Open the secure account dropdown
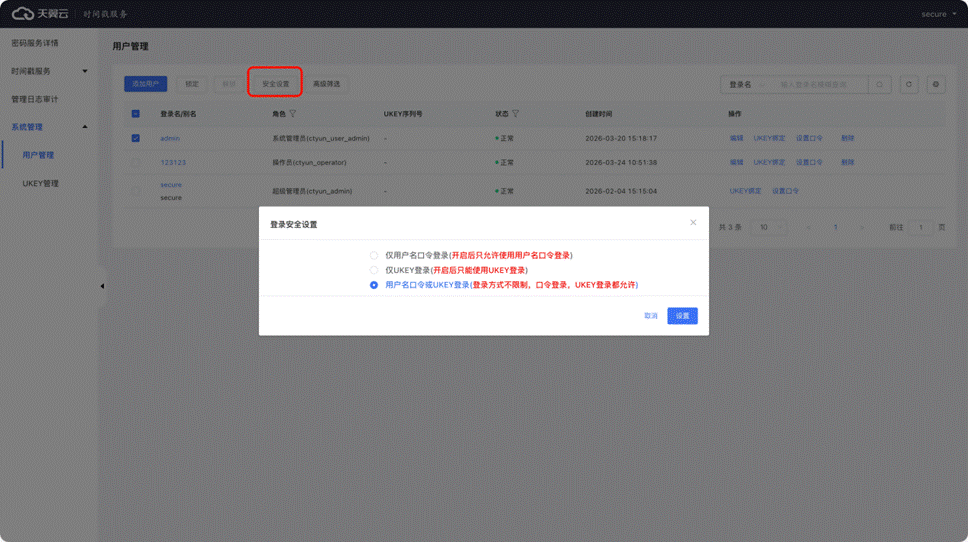 coord(938,14)
